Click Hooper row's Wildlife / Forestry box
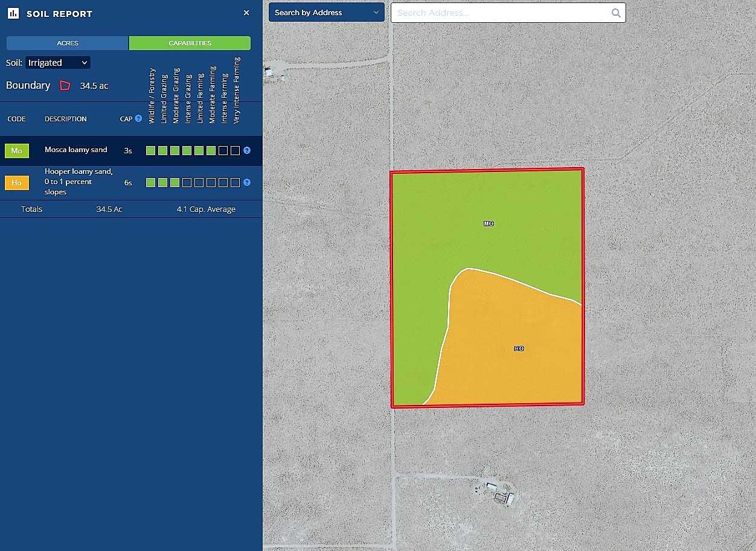 [x=150, y=182]
